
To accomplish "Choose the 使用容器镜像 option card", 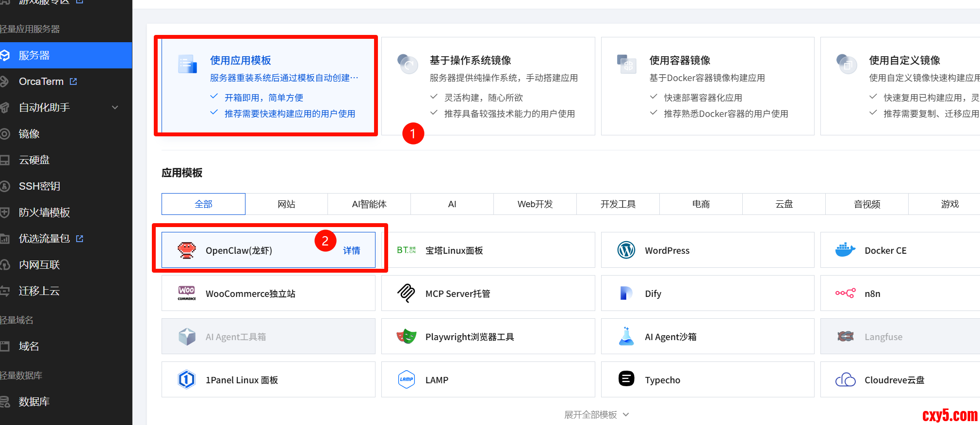I will [x=707, y=86].
